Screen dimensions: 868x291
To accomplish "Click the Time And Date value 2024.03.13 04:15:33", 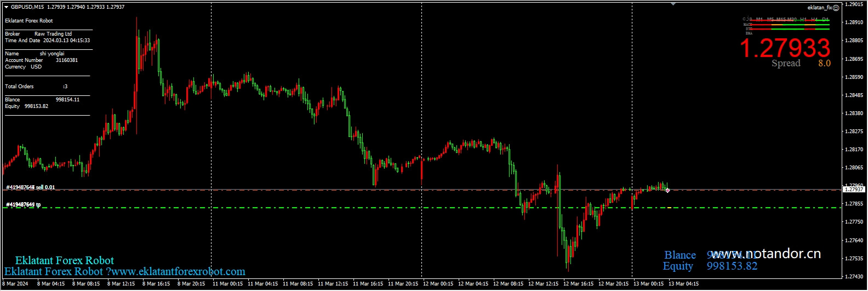I will click(67, 41).
